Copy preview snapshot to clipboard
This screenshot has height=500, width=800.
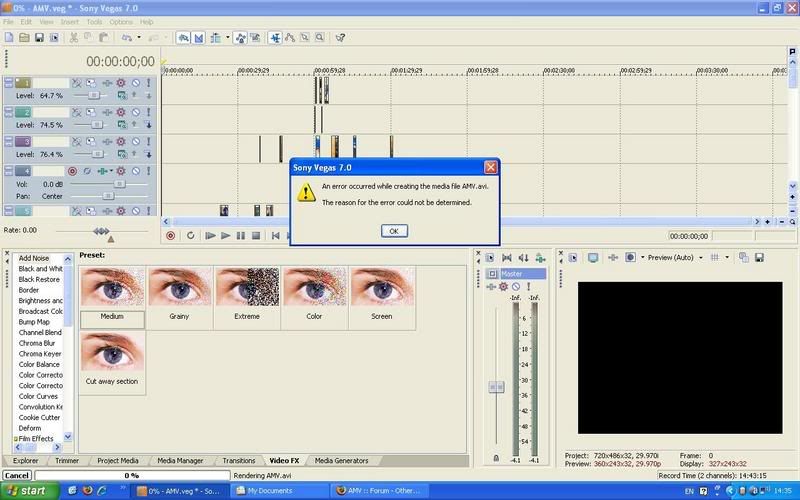(744, 258)
